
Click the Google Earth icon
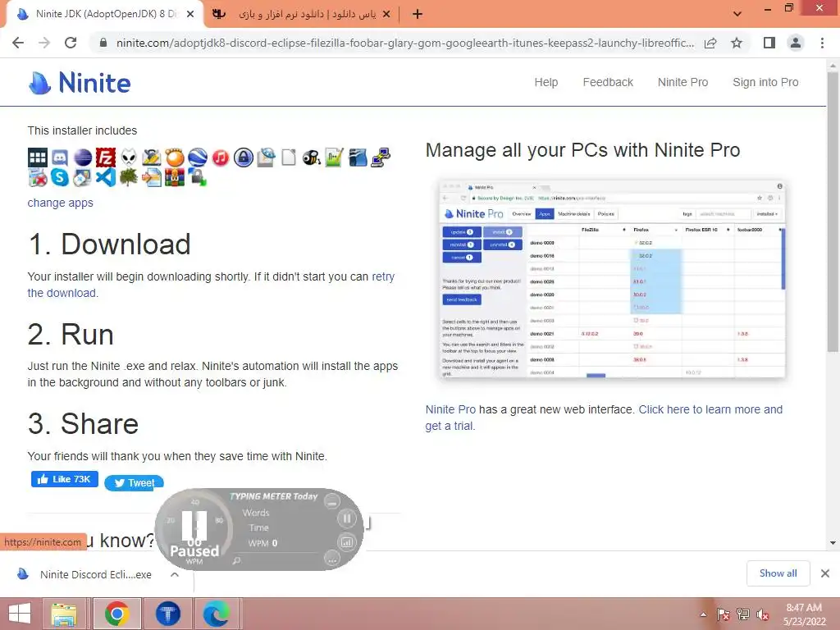(197, 157)
